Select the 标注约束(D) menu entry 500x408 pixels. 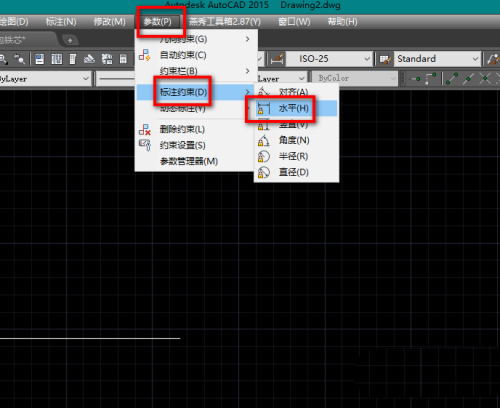pos(195,92)
